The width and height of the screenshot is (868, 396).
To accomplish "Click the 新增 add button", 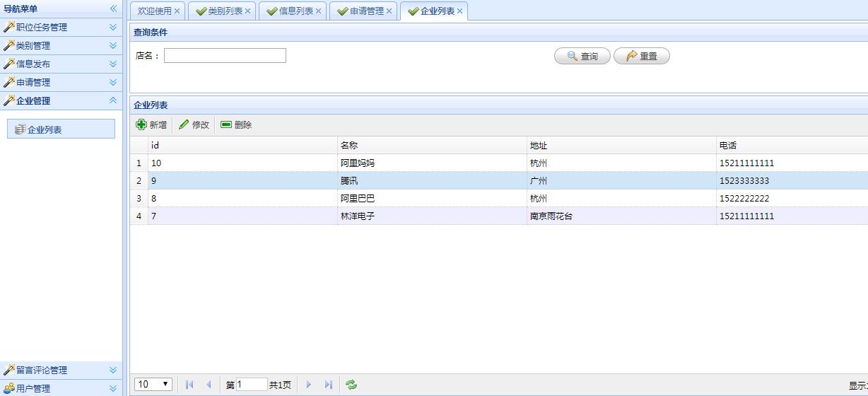I will [151, 124].
